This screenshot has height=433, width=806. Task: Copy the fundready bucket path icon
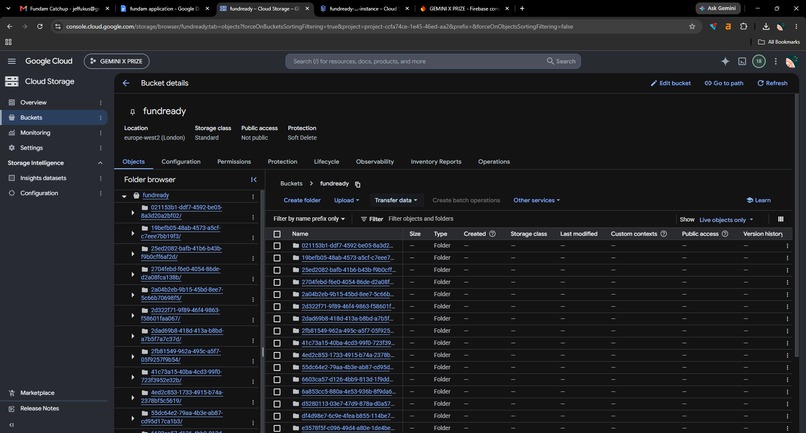(358, 184)
